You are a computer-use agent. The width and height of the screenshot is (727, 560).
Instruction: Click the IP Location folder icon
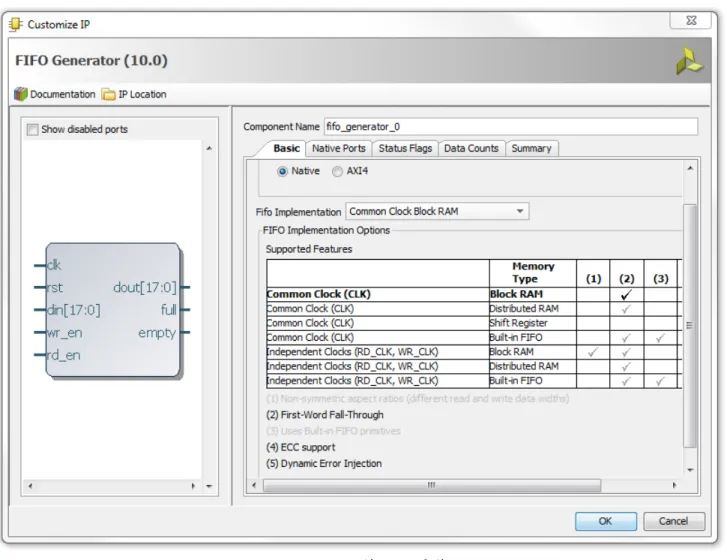108,95
